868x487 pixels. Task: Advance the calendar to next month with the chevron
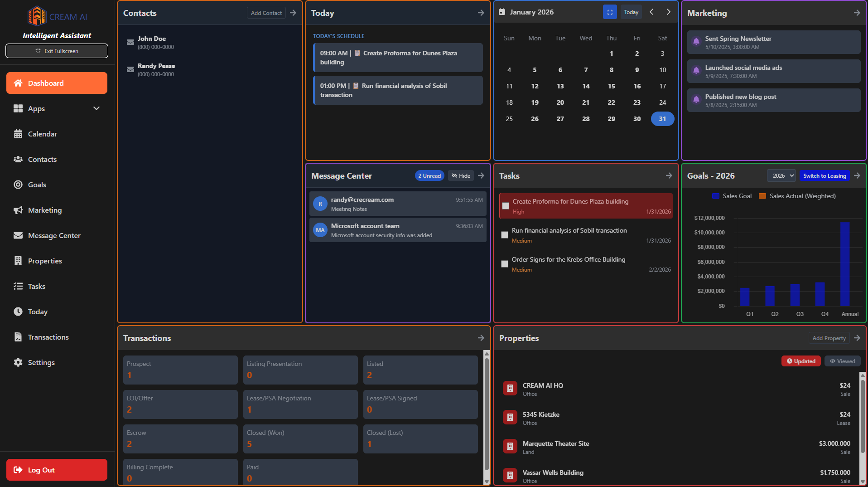click(x=668, y=12)
